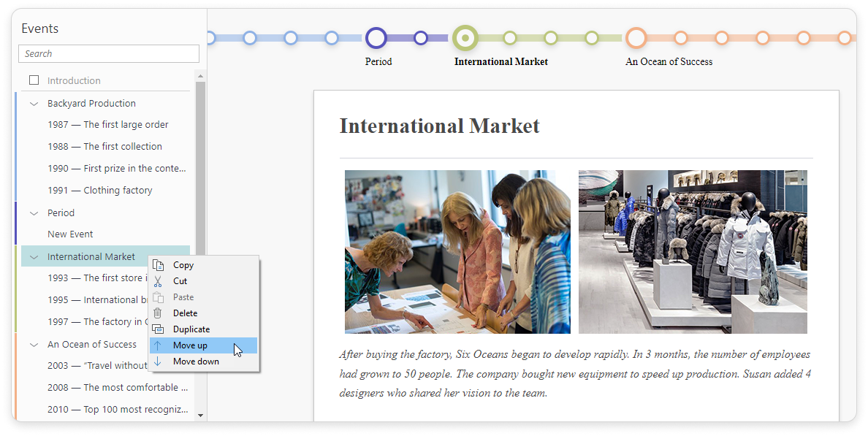Click the An Ocean of Success timeline label
Image resolution: width=868 pixels, height=436 pixels.
(x=669, y=61)
